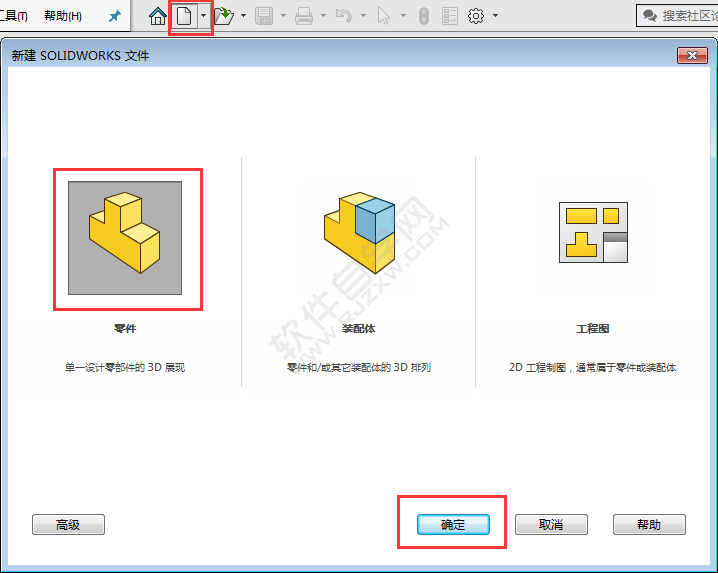This screenshot has width=718, height=573.
Task: Click the 工程图 label text
Action: [593, 328]
